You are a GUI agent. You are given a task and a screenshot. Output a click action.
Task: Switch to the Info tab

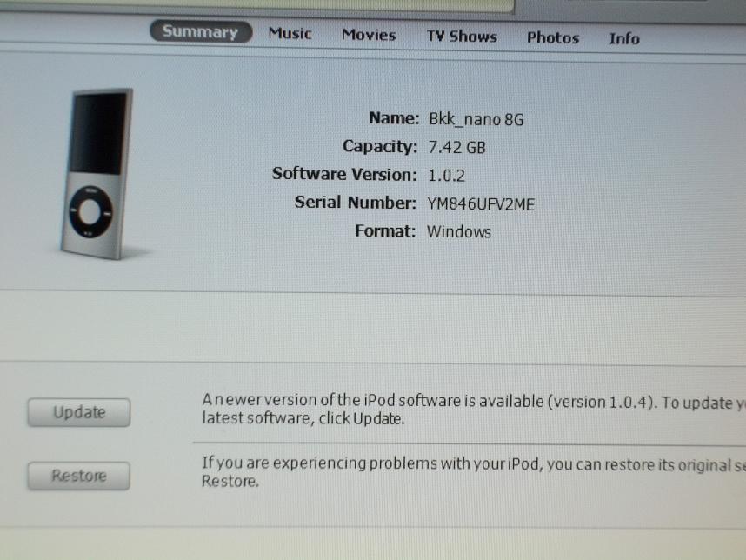pos(623,38)
